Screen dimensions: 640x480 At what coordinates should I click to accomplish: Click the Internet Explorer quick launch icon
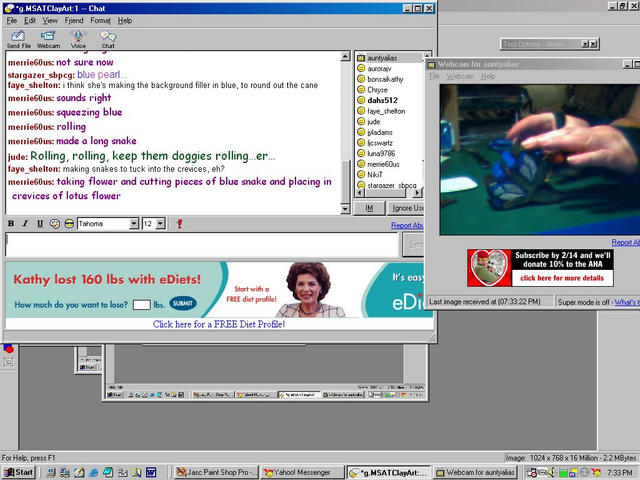(x=93, y=473)
